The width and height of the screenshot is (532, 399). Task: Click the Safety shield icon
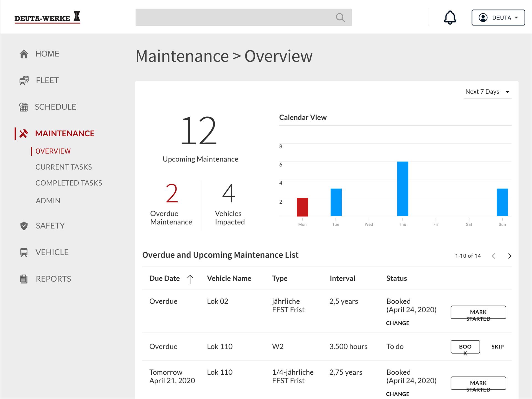click(24, 226)
